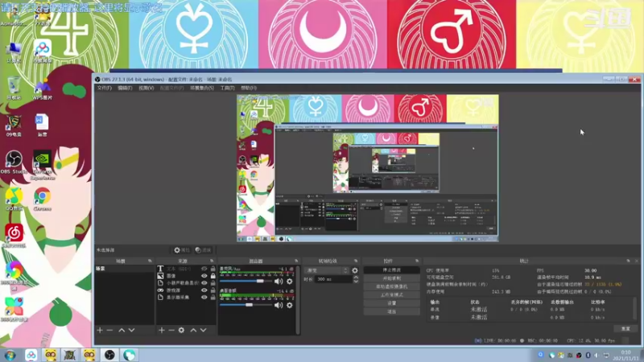
Task: Click the 滤镜 filters button
Action: pos(203,250)
